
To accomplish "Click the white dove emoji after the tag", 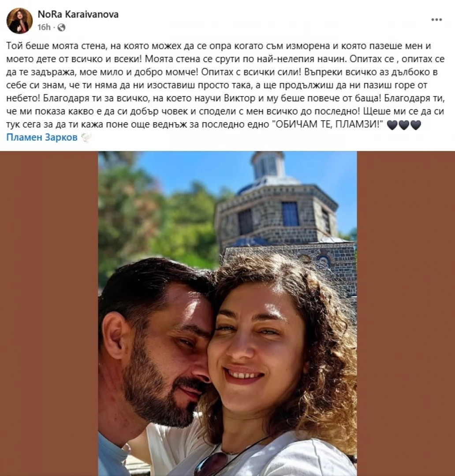I will coord(86,138).
